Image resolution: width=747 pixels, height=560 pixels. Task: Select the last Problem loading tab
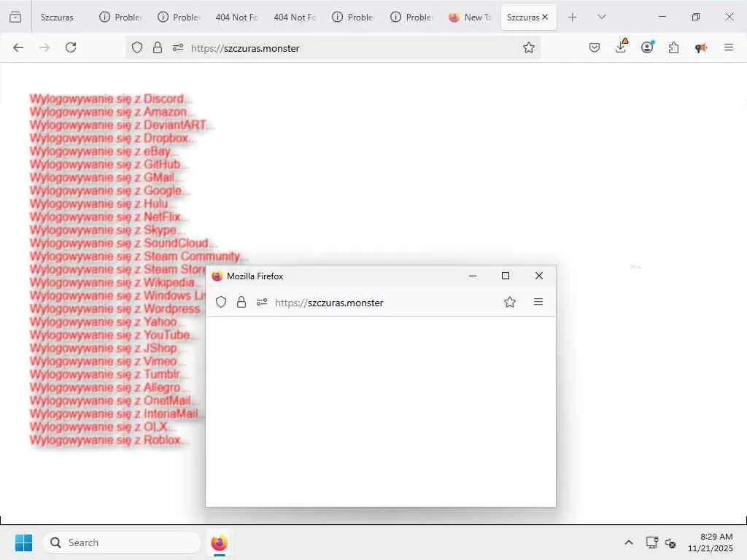tap(411, 17)
